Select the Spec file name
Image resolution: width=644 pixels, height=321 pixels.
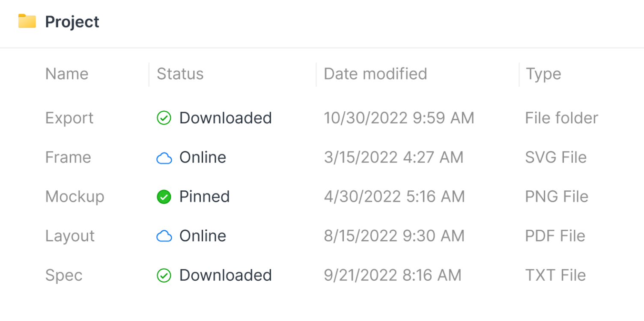pos(64,276)
